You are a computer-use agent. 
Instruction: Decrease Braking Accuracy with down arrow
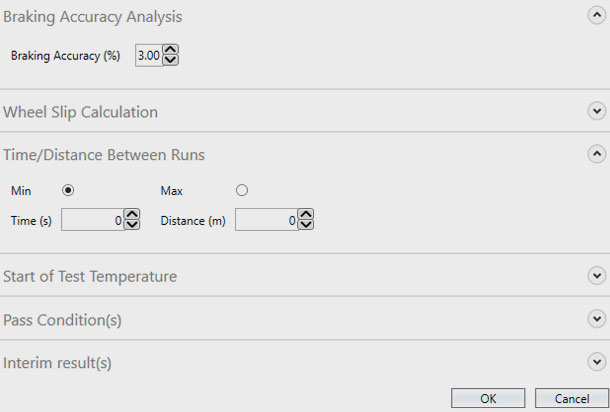point(170,61)
